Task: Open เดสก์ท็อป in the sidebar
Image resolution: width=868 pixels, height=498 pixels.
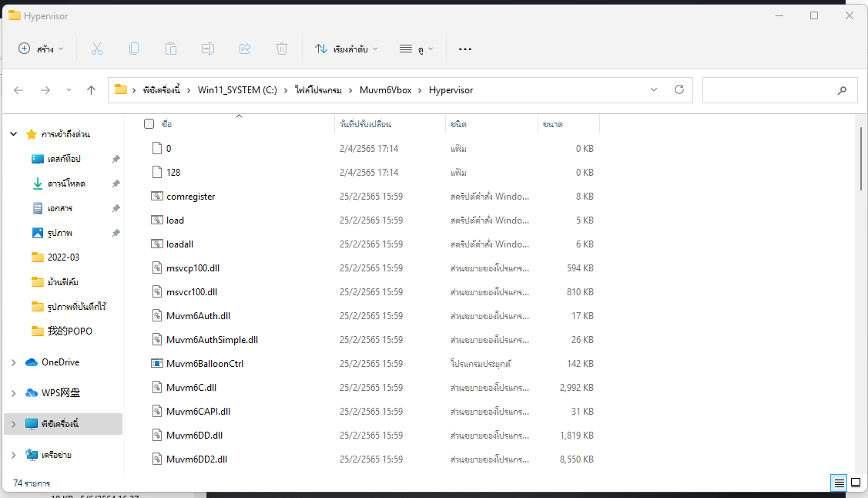Action: [64, 159]
